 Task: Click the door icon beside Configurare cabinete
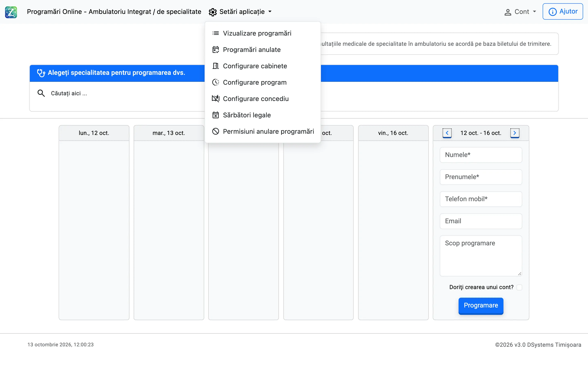216,66
